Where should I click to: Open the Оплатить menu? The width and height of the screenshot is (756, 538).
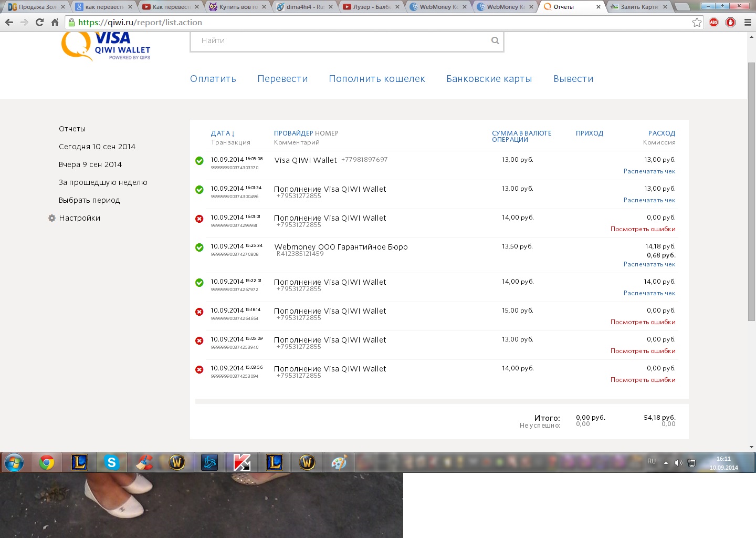(x=213, y=79)
